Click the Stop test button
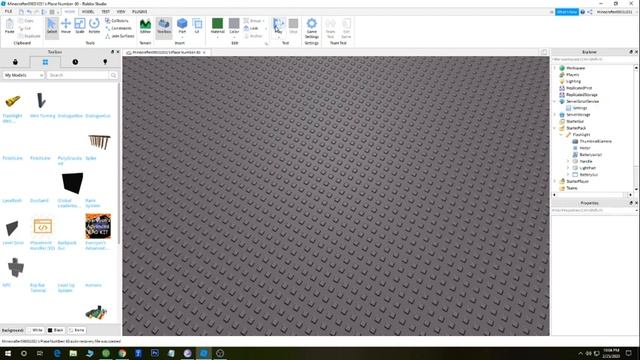640x360 pixels. click(293, 26)
